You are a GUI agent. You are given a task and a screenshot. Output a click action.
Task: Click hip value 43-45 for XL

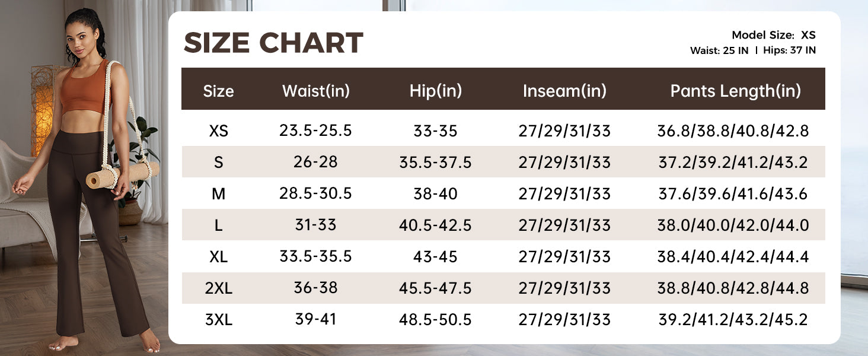[435, 257]
